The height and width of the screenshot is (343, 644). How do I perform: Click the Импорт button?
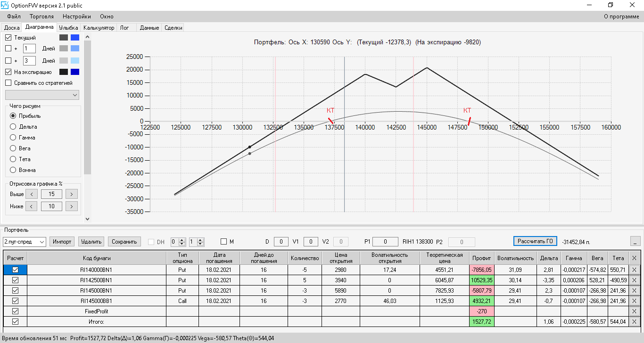pyautogui.click(x=62, y=242)
